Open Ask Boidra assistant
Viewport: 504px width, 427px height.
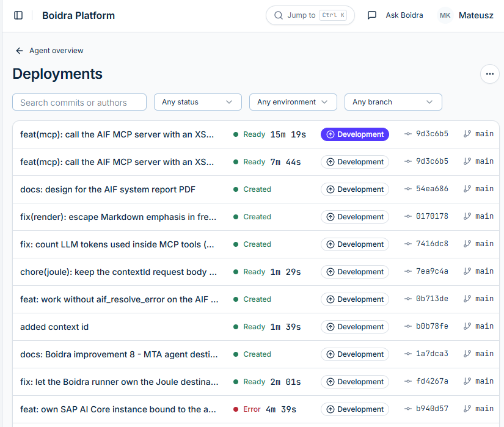point(404,15)
